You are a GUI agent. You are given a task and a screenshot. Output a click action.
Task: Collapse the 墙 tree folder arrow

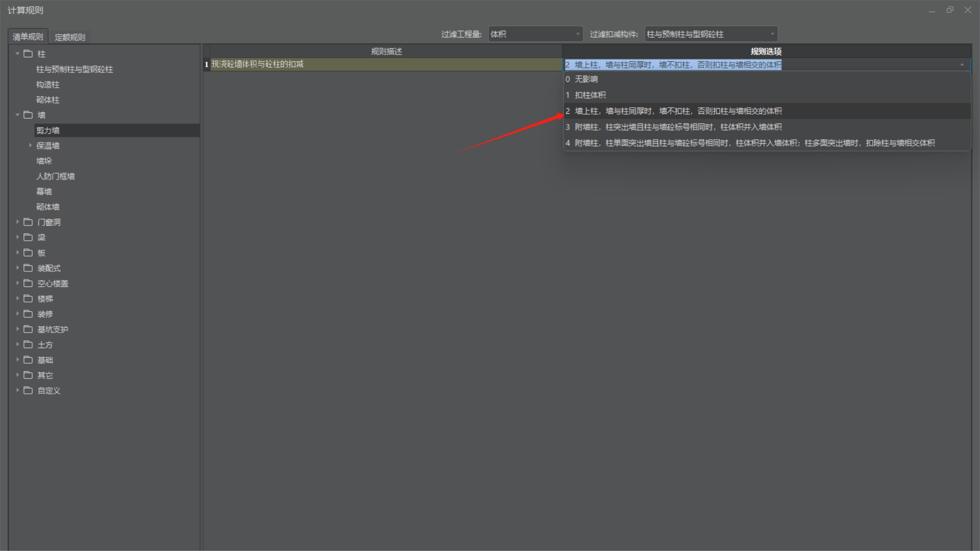click(17, 115)
